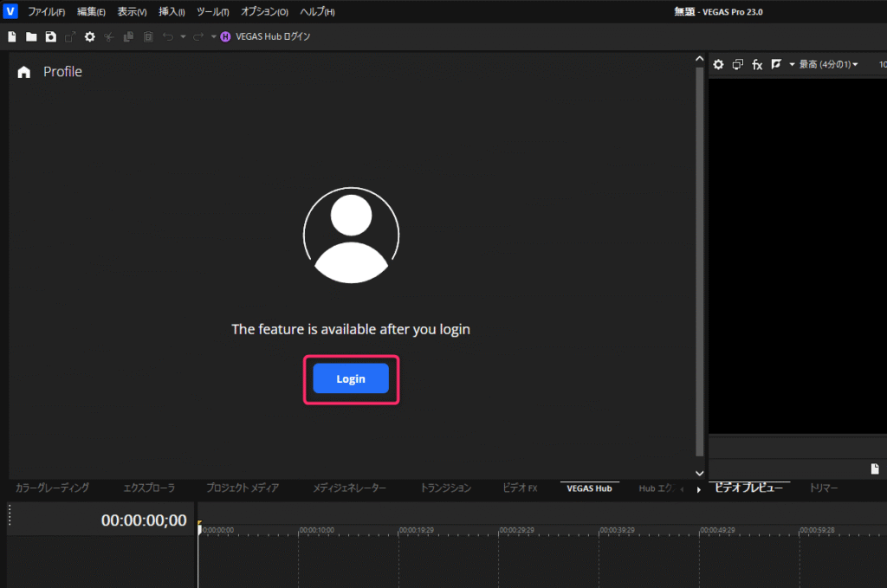Expand the split screen view dropdown arrow
Viewport: 887px width, 588px height.
tap(792, 65)
